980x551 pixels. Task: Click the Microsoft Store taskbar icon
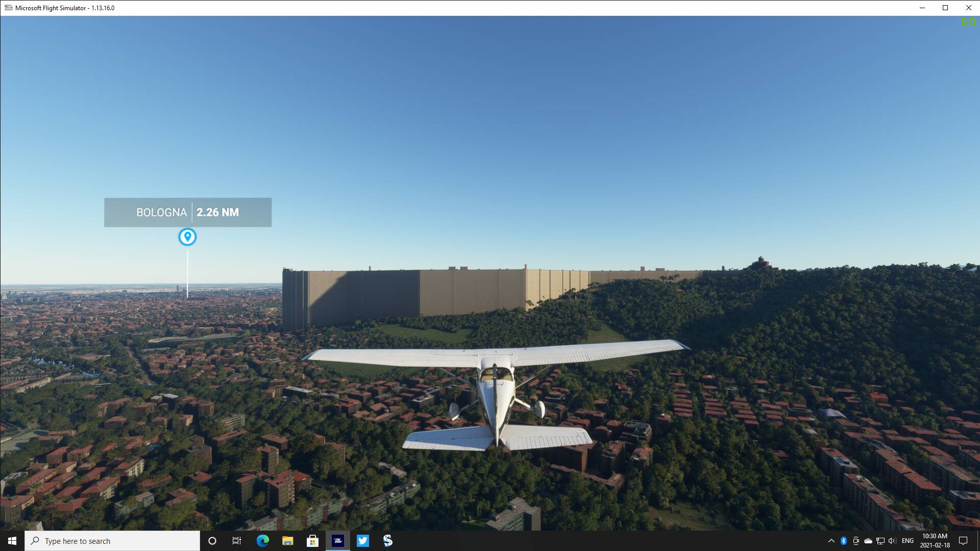point(312,540)
